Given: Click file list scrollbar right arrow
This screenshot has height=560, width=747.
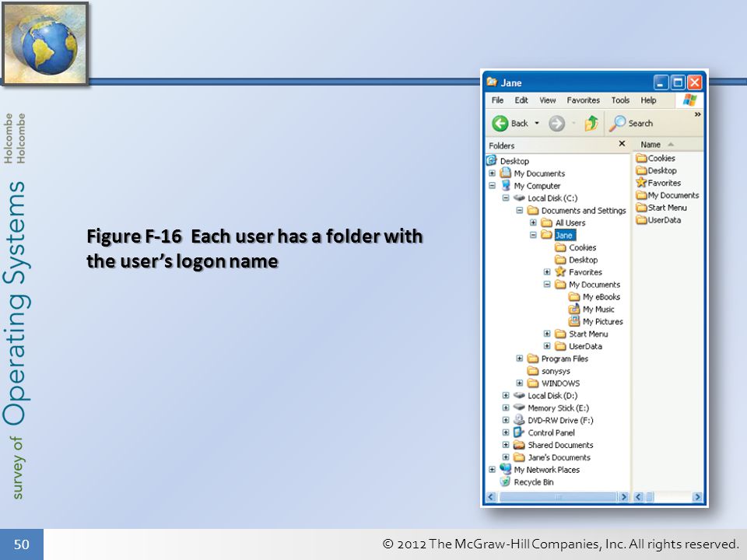Looking at the screenshot, I should 697,497.
